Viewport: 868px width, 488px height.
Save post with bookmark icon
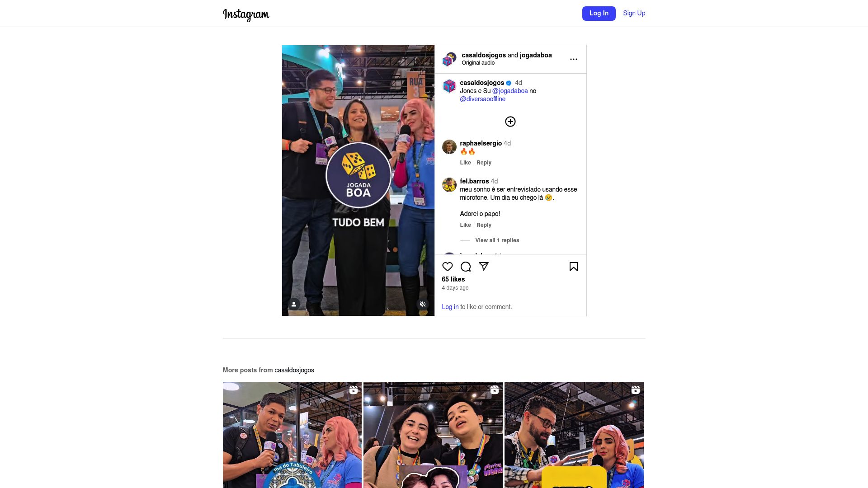coord(573,267)
